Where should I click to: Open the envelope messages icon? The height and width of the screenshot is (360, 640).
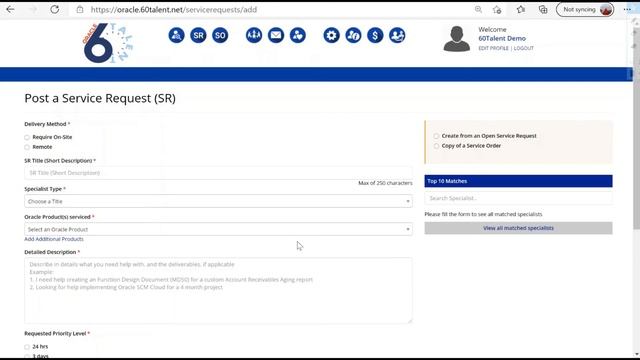[276, 36]
